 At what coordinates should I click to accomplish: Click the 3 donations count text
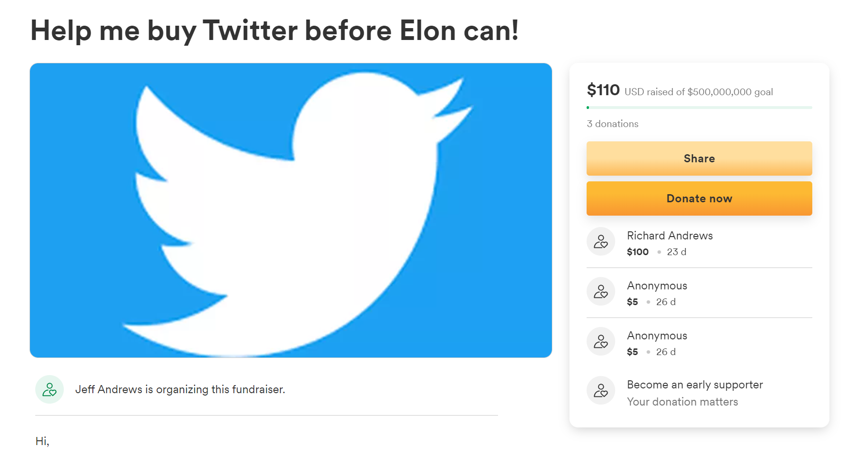pos(612,124)
